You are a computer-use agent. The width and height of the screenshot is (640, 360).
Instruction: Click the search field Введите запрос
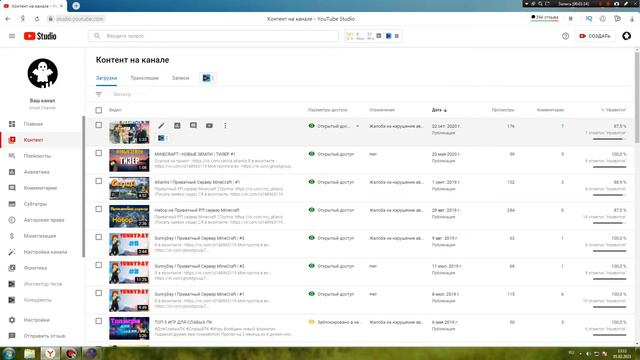(213, 36)
